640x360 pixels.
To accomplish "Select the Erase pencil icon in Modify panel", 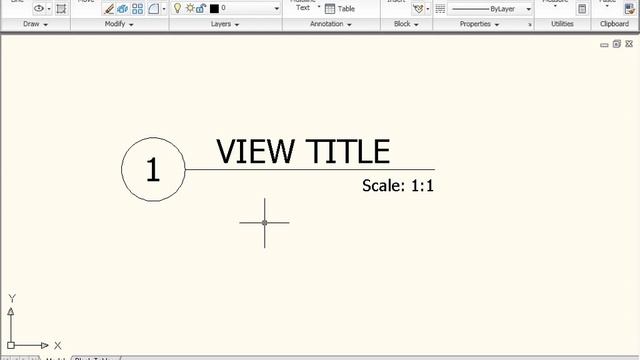I will 109,9.
